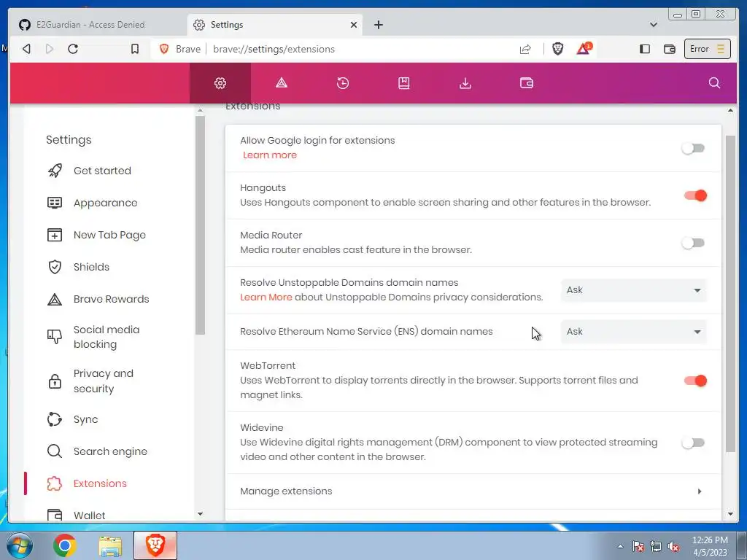747x560 pixels.
Task: Open Get started in sidebar
Action: click(102, 171)
